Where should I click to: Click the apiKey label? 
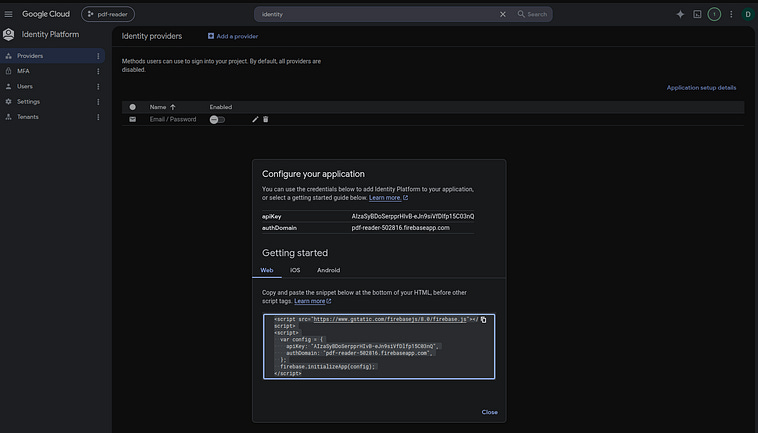(272, 216)
